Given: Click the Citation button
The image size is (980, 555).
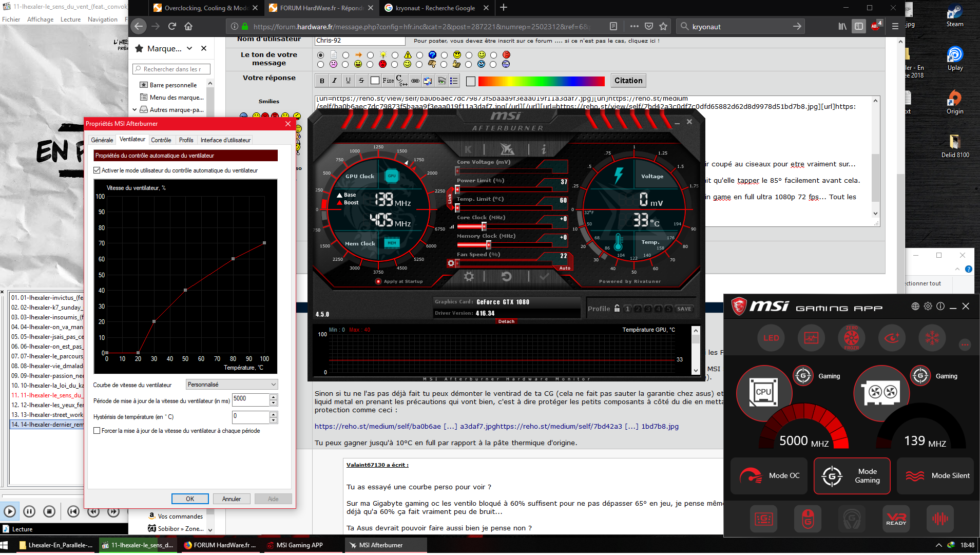Looking at the screenshot, I should [x=628, y=81].
